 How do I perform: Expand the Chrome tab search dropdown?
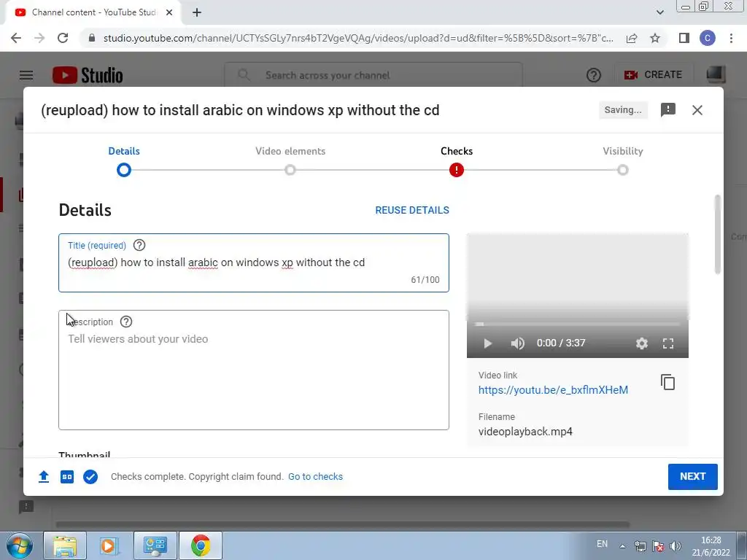(x=659, y=12)
